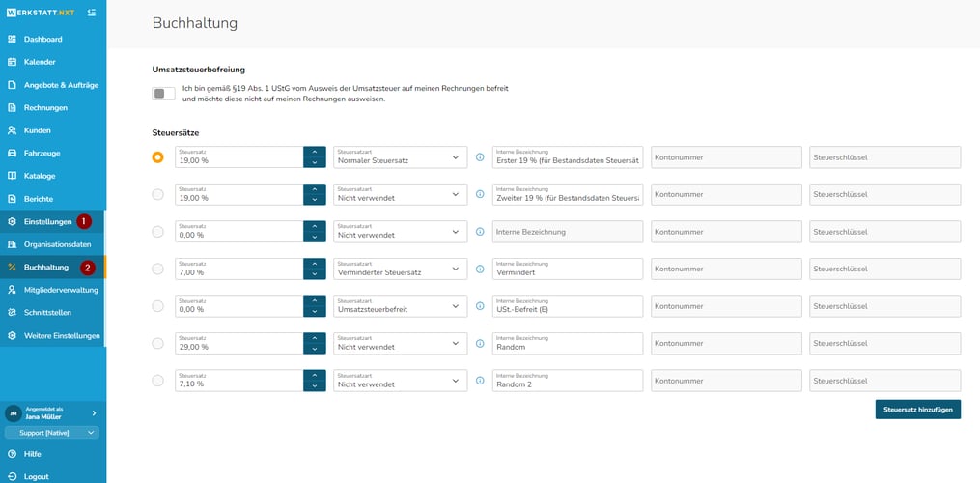
Task: Open the Umsatzsteuerbefreit type dropdown
Action: coord(400,306)
